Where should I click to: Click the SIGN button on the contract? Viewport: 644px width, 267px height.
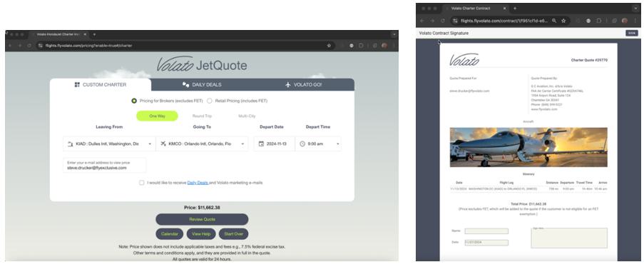click(x=632, y=33)
